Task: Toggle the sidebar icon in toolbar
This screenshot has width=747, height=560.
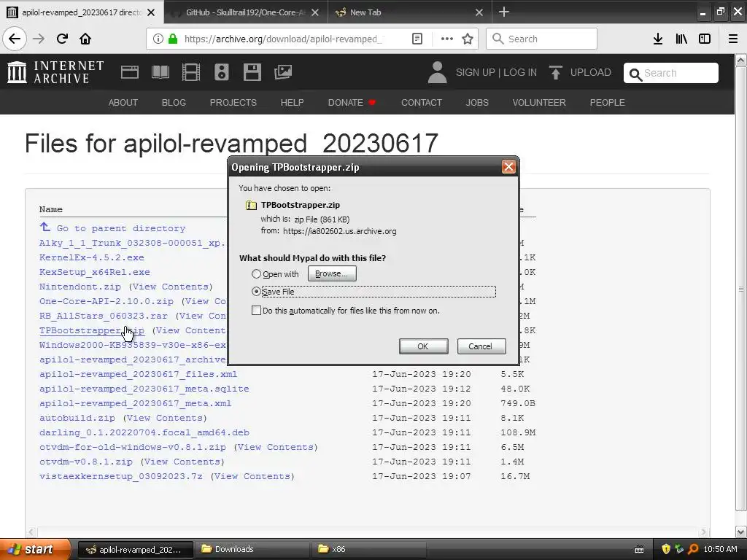Action: coord(705,39)
